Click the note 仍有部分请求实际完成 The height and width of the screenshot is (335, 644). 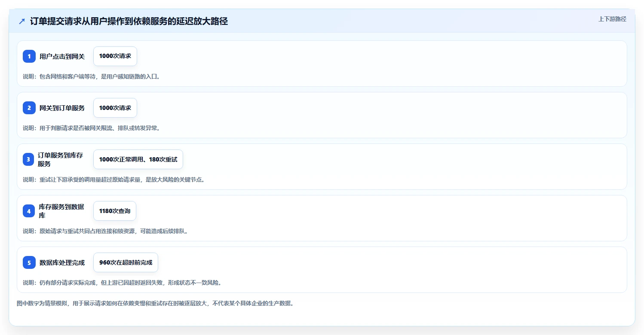(122, 283)
